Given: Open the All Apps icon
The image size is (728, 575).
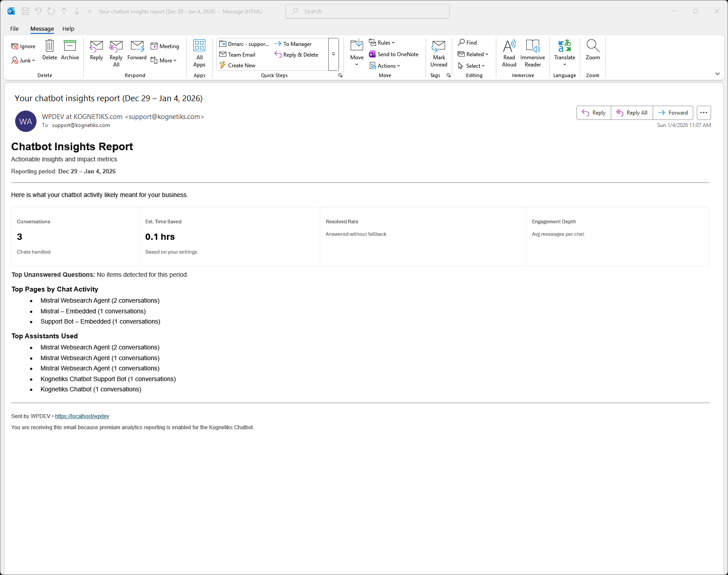Looking at the screenshot, I should pos(199,46).
